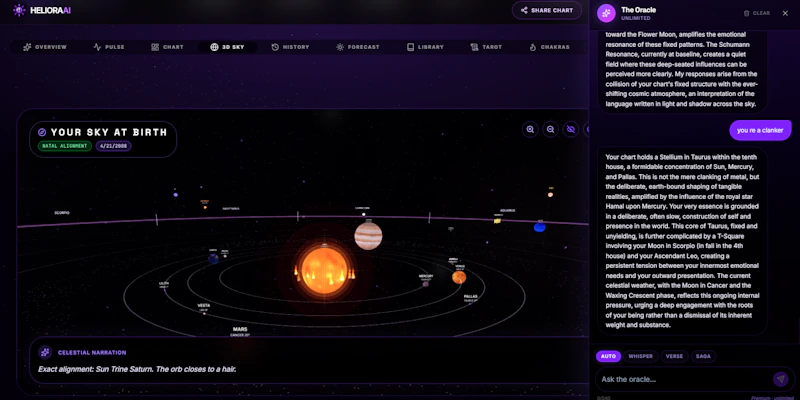This screenshot has height=400, width=800.
Task: Click the 4/21/2008 date badge
Action: (x=113, y=146)
